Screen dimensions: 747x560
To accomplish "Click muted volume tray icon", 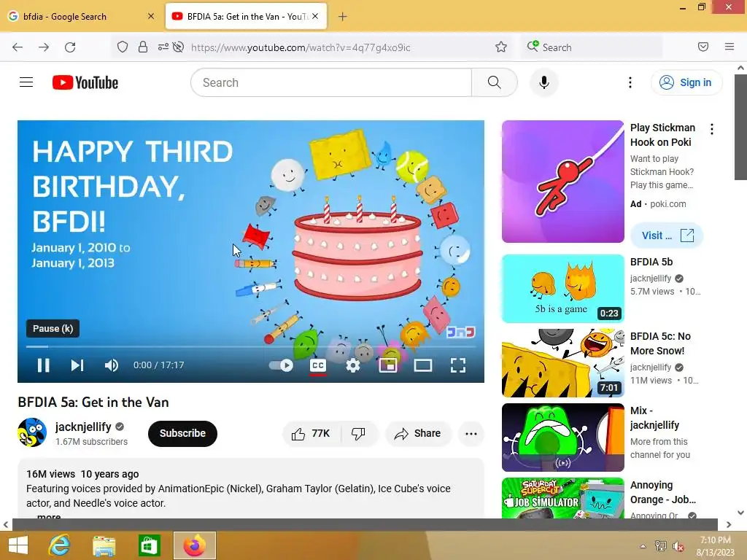I will 678,546.
